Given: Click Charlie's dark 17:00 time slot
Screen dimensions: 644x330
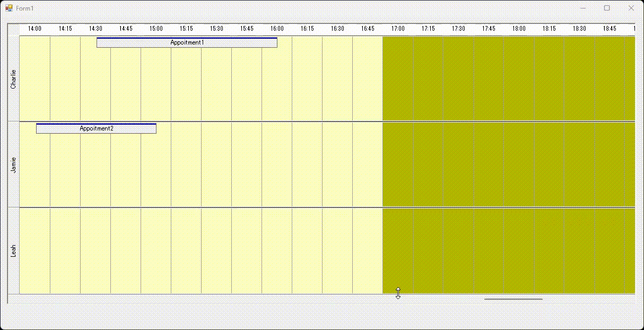Looking at the screenshot, I should 398,79.
